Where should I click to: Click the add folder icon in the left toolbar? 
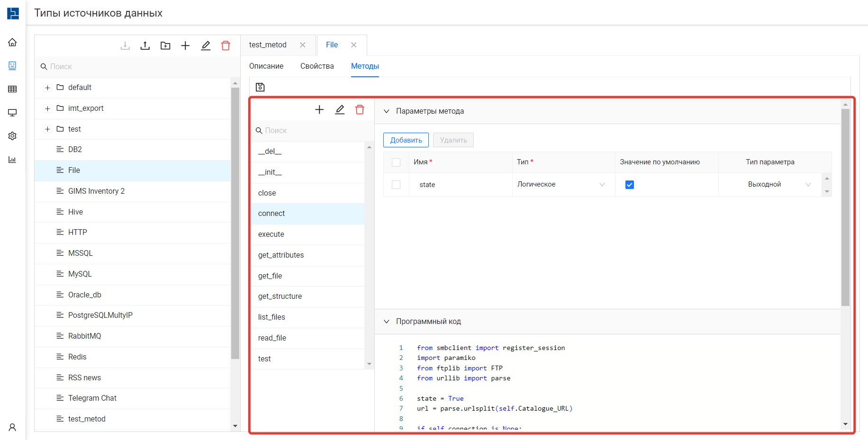165,45
